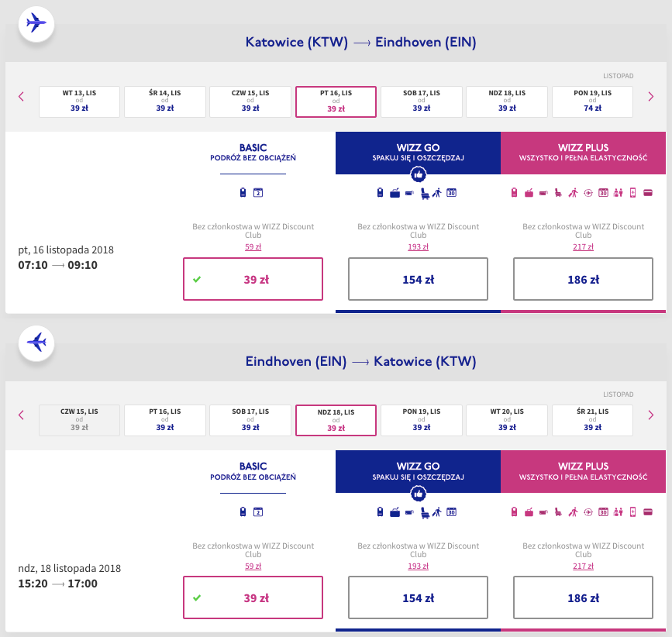Show later return dates with the right arrow

point(651,415)
